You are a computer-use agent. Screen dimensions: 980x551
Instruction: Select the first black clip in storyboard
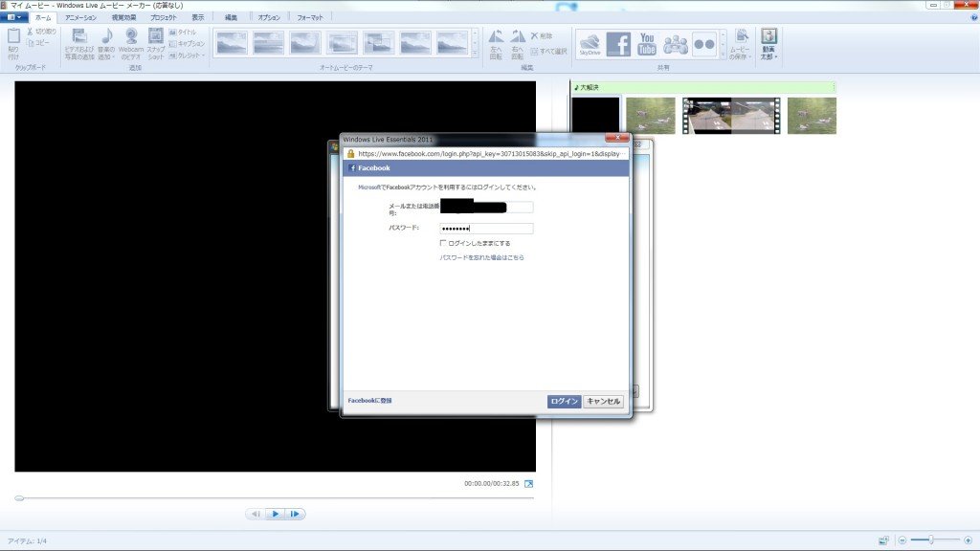tap(595, 115)
